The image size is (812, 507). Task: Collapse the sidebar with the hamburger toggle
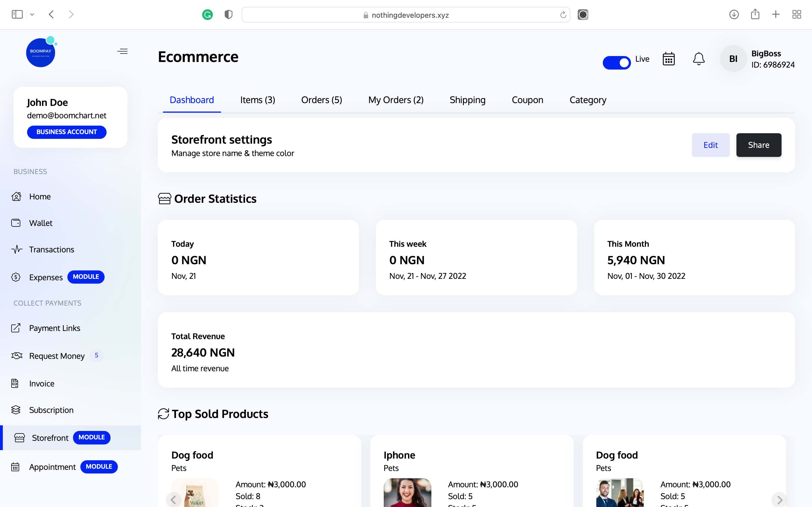click(122, 51)
